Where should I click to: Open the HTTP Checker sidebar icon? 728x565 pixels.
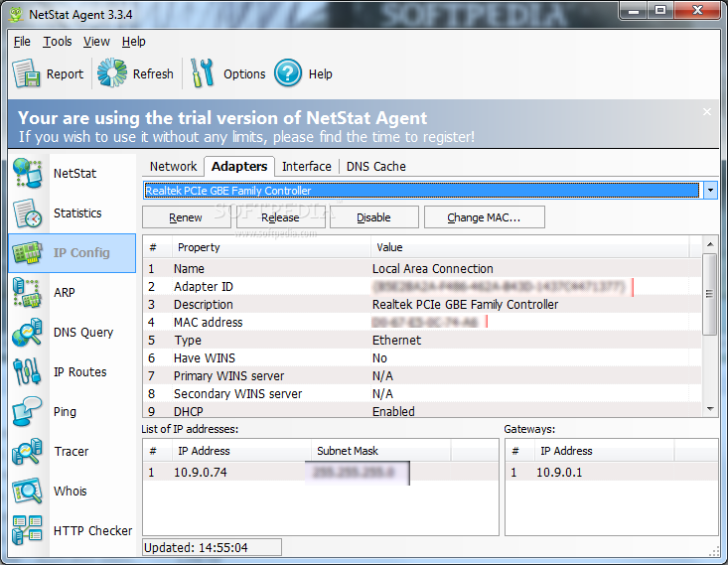click(x=28, y=530)
